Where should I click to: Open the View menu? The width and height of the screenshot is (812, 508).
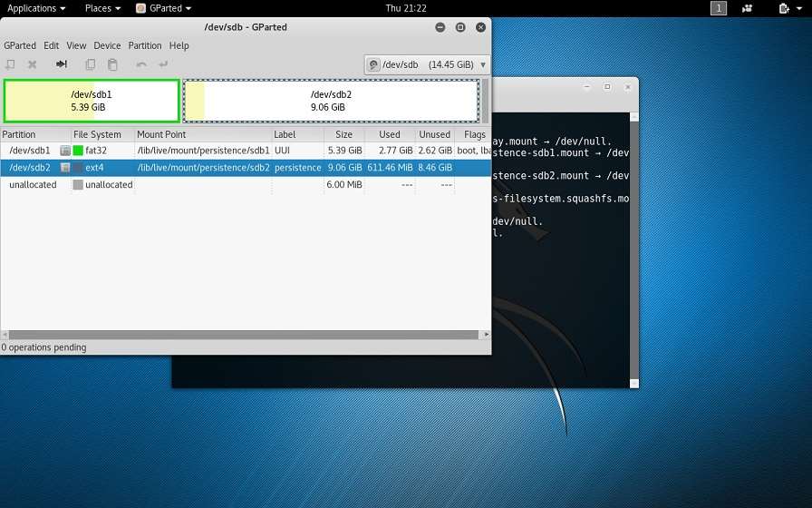pyautogui.click(x=76, y=45)
